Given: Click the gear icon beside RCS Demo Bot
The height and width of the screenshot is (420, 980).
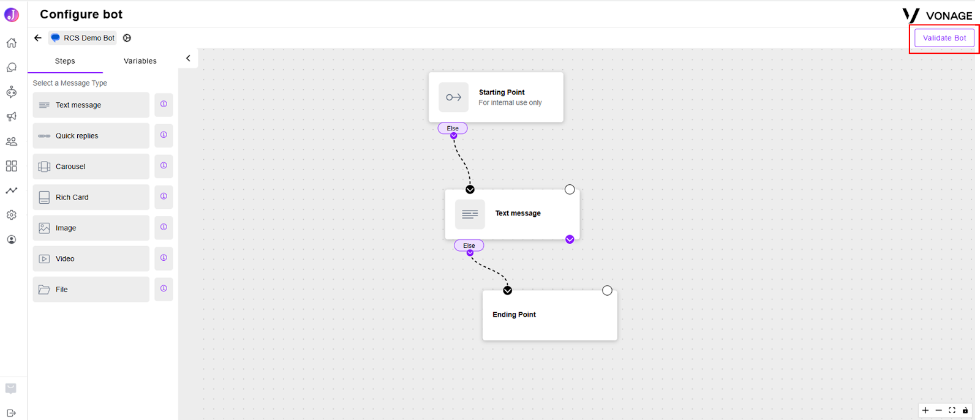Looking at the screenshot, I should 127,38.
